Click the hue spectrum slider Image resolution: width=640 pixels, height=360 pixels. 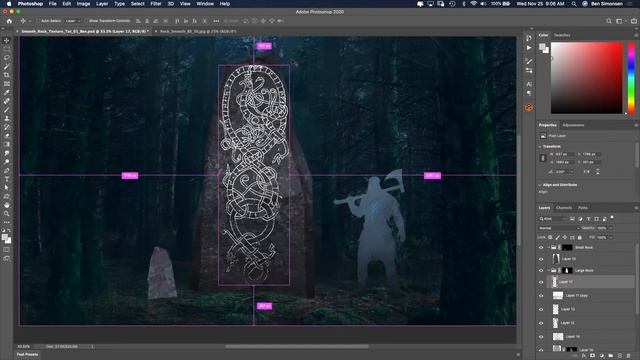[x=631, y=78]
